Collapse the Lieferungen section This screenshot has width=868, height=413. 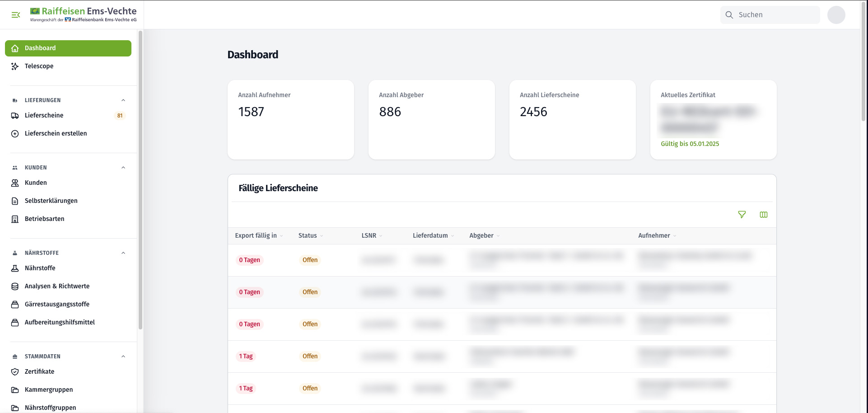(x=123, y=100)
